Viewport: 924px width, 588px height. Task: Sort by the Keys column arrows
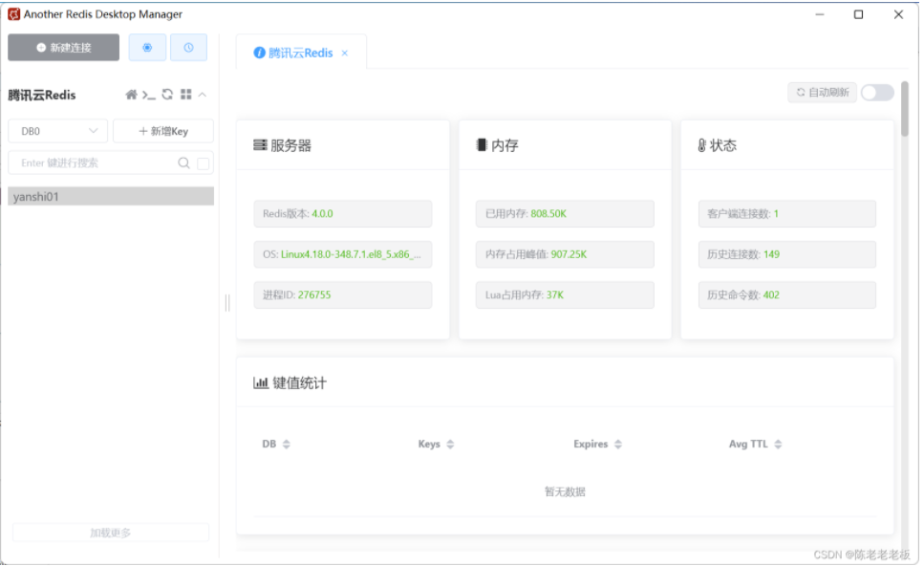(450, 444)
